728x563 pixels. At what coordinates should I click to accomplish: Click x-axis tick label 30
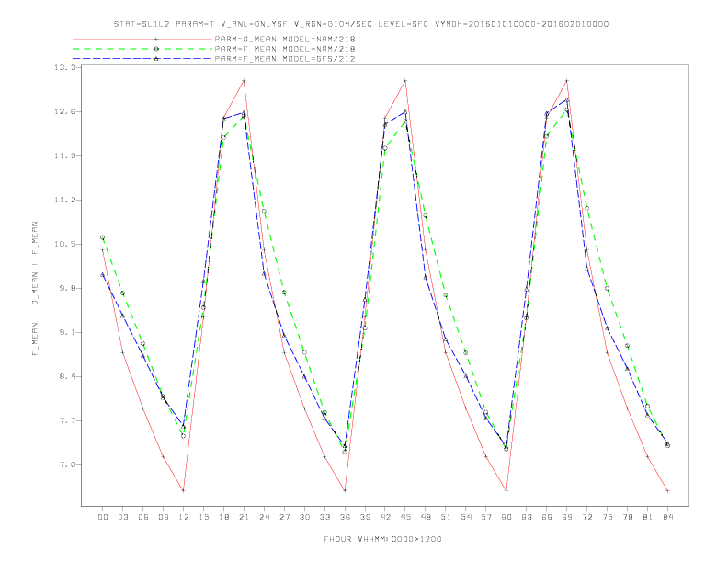click(x=304, y=517)
